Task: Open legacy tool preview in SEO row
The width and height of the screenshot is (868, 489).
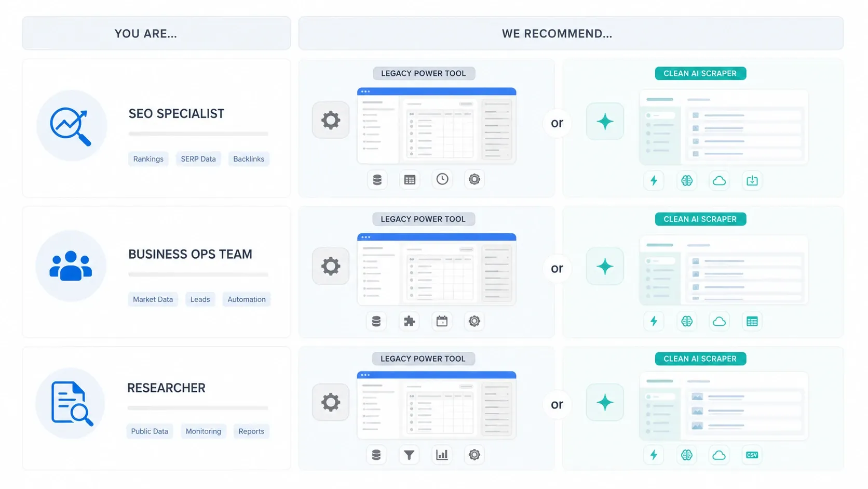Action: (437, 125)
